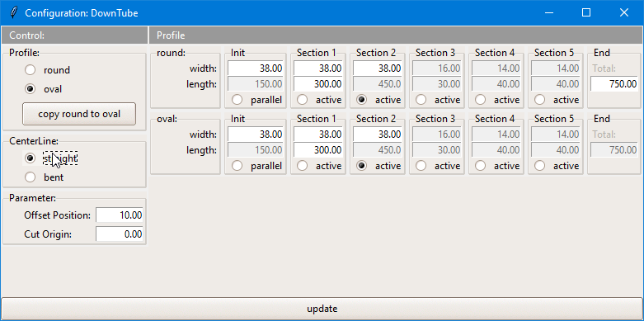Click oval Init width field
The image size is (644, 321).
pyautogui.click(x=256, y=134)
